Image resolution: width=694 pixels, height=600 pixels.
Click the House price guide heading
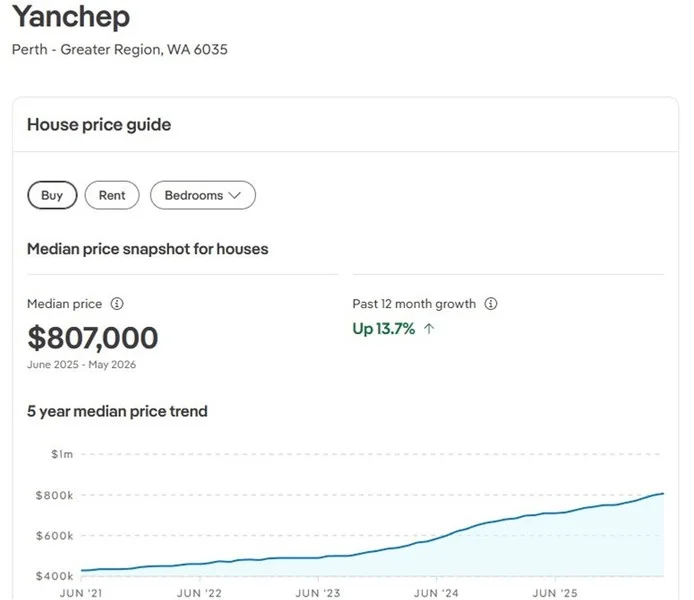tap(99, 125)
